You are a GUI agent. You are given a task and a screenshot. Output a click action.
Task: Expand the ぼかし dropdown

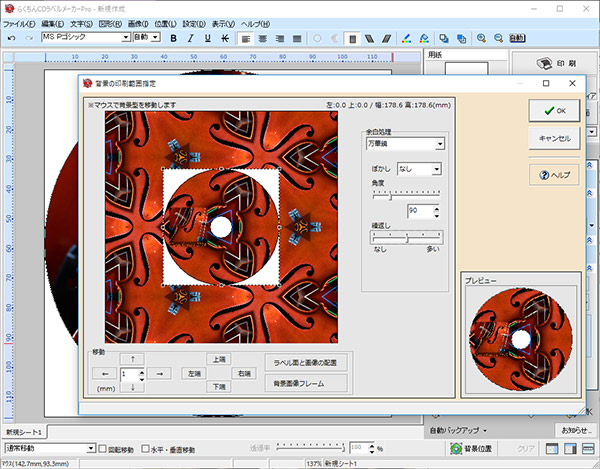(420, 169)
